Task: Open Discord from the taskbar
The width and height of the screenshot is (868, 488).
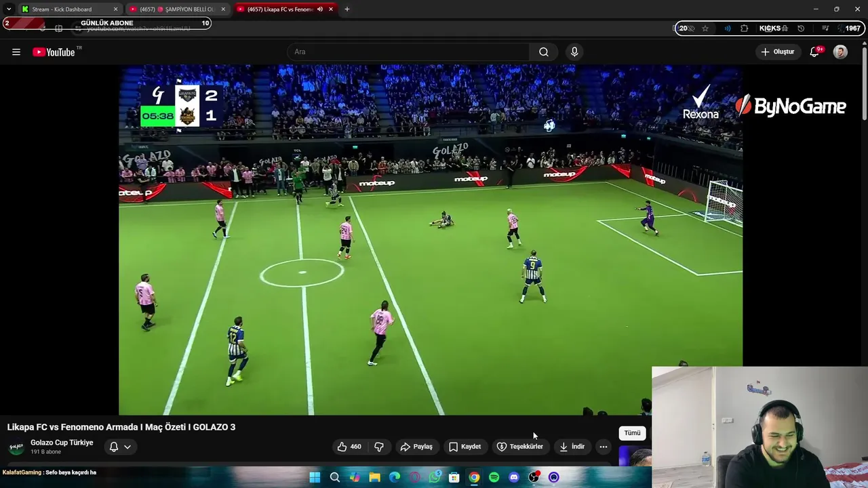Action: tap(514, 477)
